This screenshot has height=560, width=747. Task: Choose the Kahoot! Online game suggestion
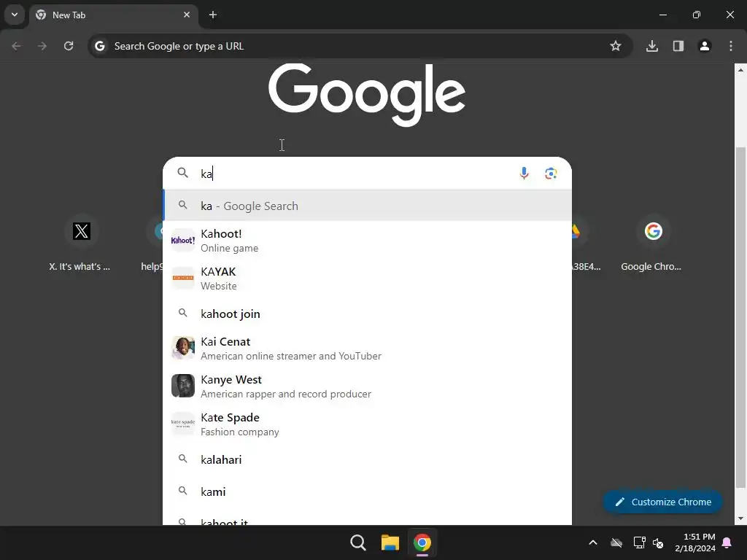click(368, 241)
